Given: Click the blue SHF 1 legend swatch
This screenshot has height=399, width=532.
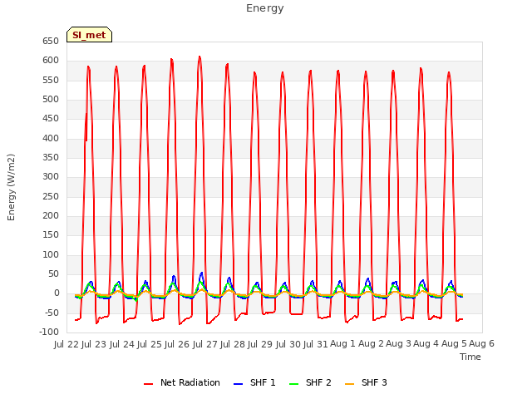Looking at the screenshot, I should pos(239,384).
